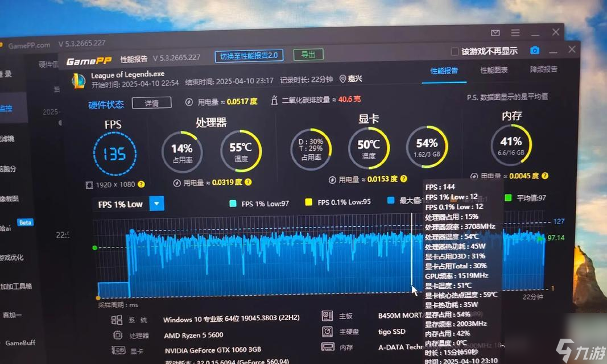The image size is (607, 364).
Task: Click GPU memory 54% gauge
Action: (427, 147)
